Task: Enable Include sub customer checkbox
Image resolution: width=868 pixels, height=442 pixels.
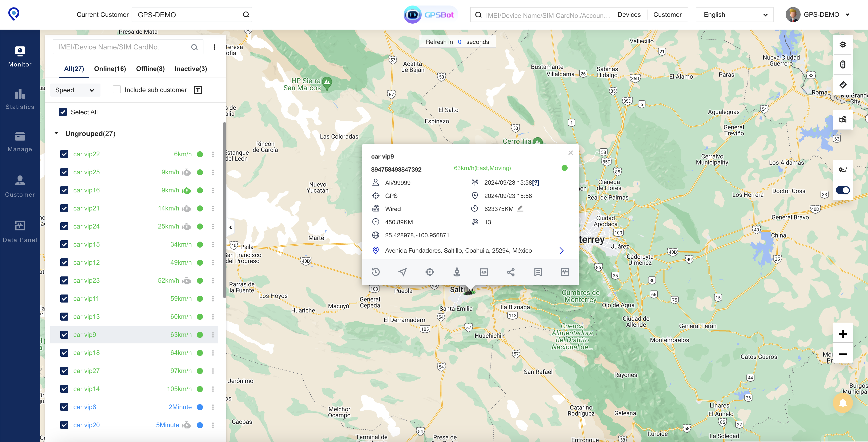Action: pos(117,90)
